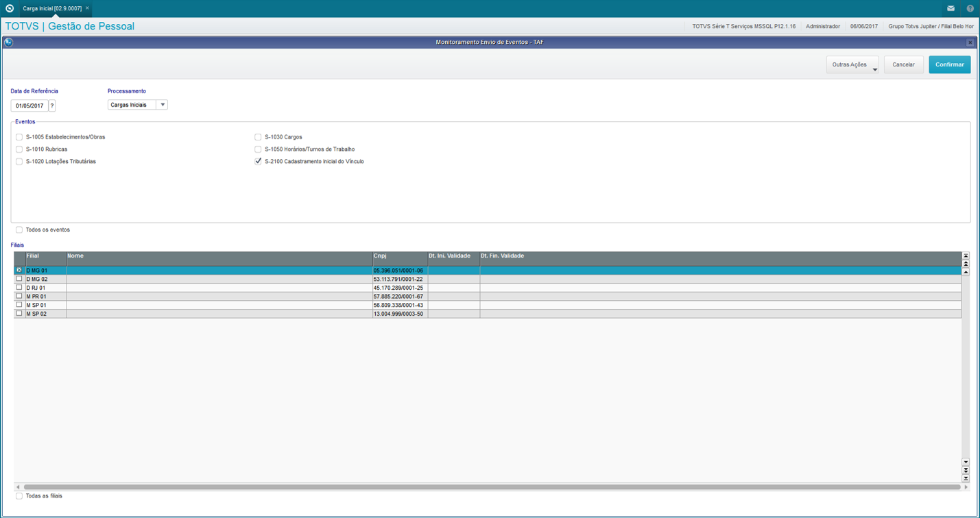
Task: Uncheck S-2100 Cadastramento Inicial do Vínculo
Action: click(258, 162)
